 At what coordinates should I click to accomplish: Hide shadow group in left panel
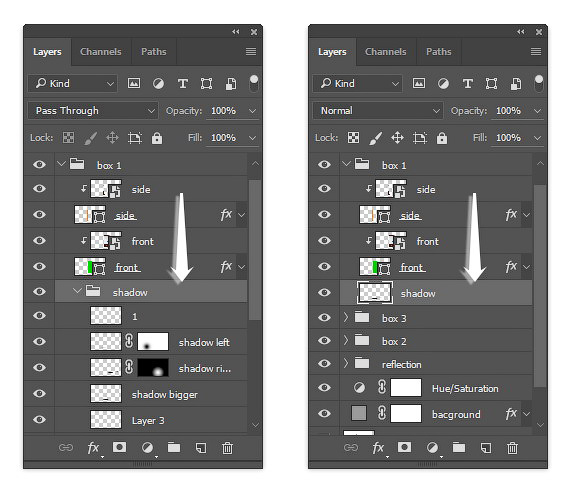(39, 292)
